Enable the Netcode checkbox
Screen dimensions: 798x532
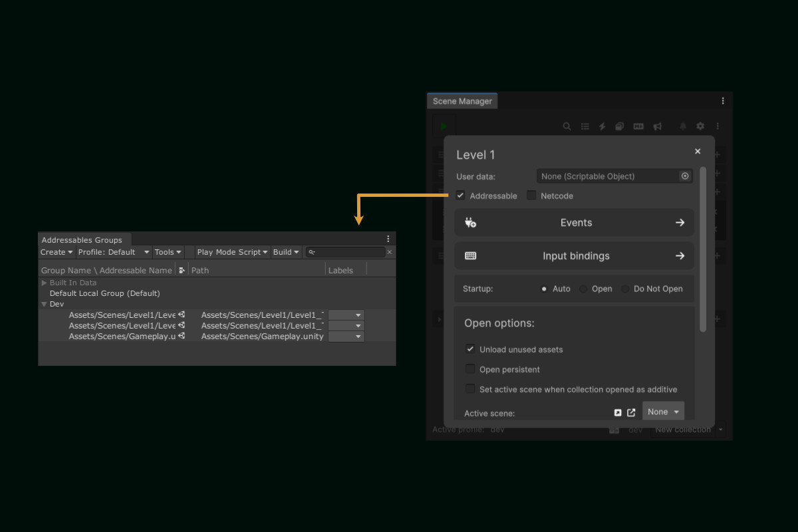(531, 196)
